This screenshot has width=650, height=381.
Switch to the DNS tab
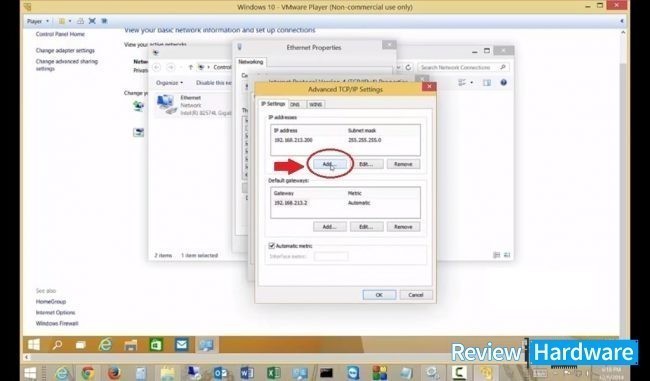tap(295, 104)
